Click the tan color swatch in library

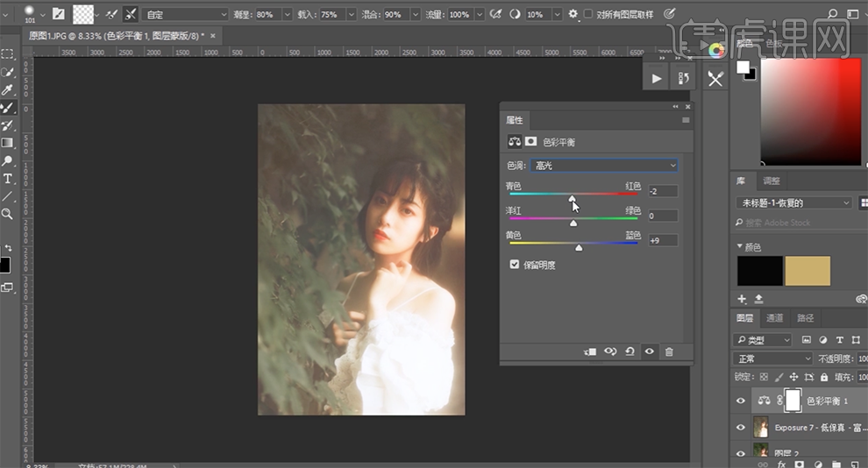[807, 271]
